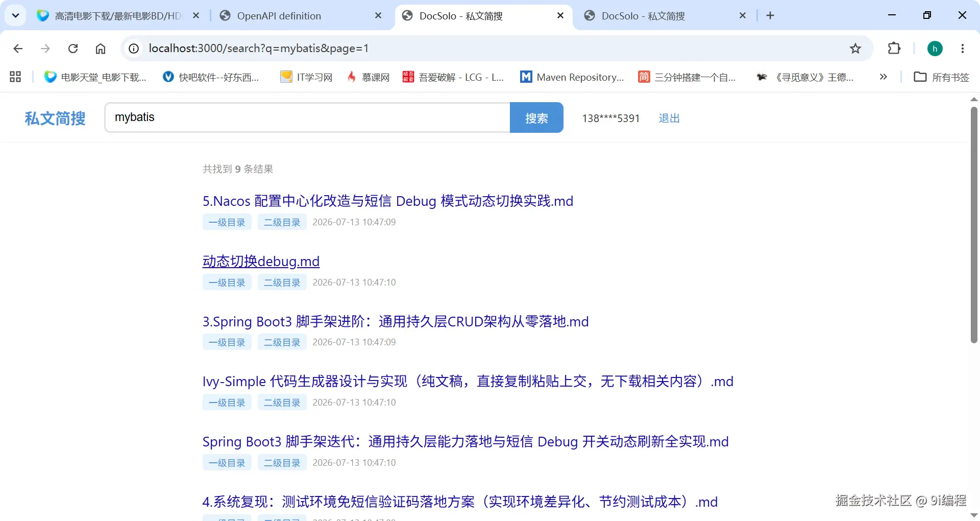
Task: Go back to the previous page
Action: (x=18, y=49)
